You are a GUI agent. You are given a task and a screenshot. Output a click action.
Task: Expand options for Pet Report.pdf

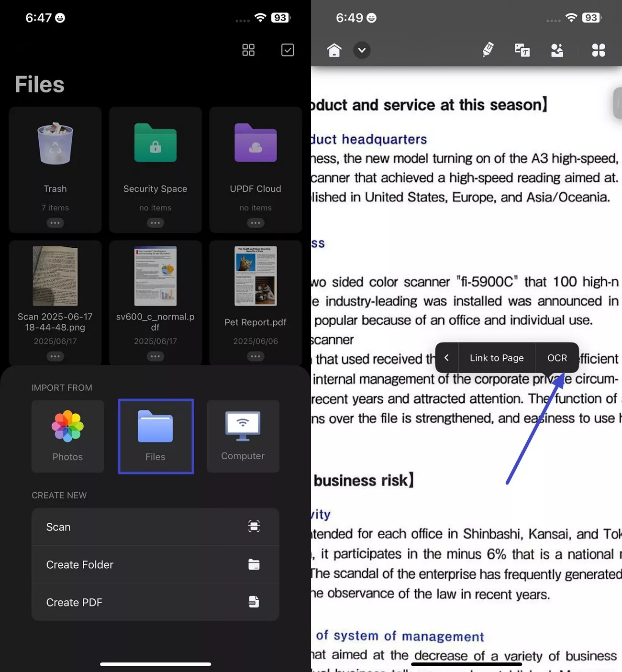point(255,356)
